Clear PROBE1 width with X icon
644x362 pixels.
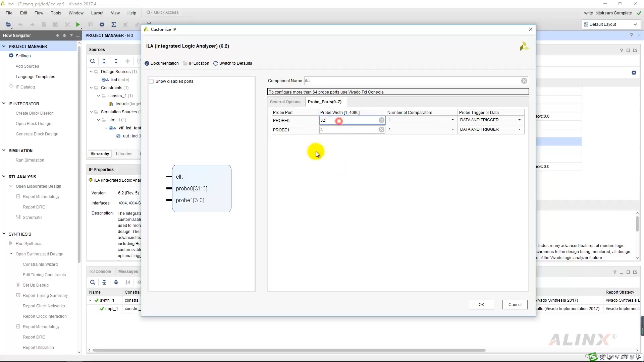pyautogui.click(x=381, y=130)
